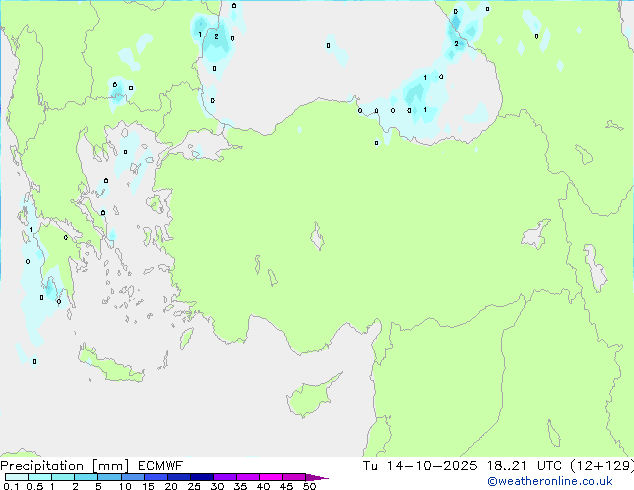Select the 25–30 mm navy legend swatch
Viewport: 634px width, 490px height.
click(202, 477)
